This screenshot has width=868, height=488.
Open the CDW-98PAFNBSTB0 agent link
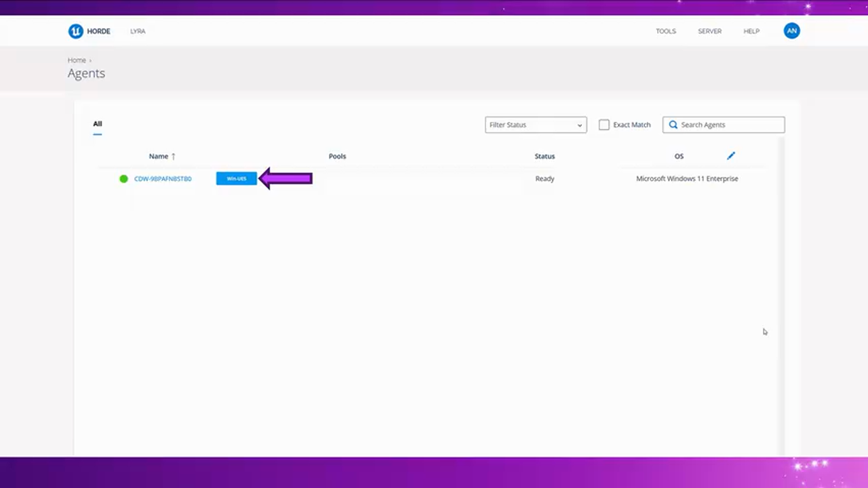coord(163,179)
